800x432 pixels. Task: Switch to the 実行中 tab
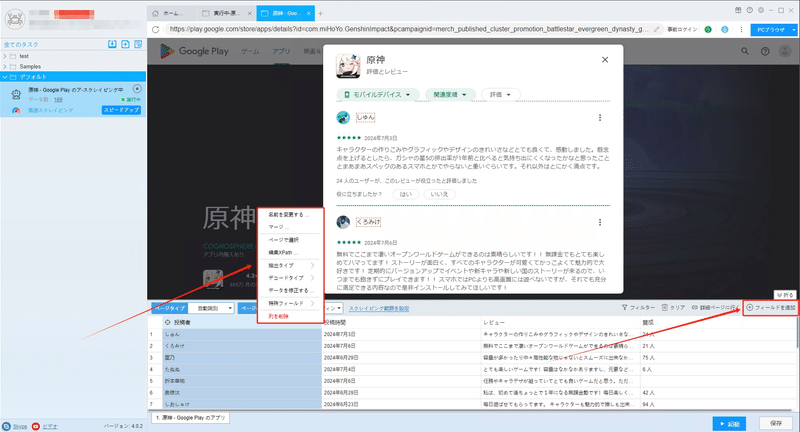click(226, 13)
